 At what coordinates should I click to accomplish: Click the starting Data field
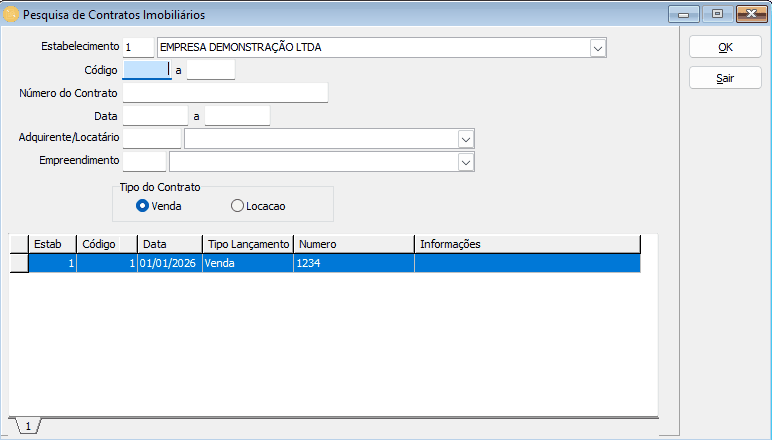[x=155, y=116]
